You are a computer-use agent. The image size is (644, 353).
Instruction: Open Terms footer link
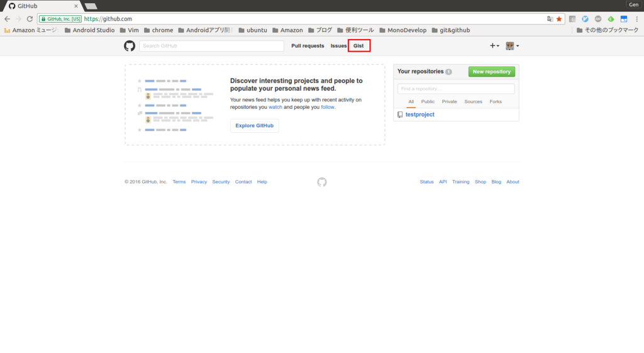[179, 182]
